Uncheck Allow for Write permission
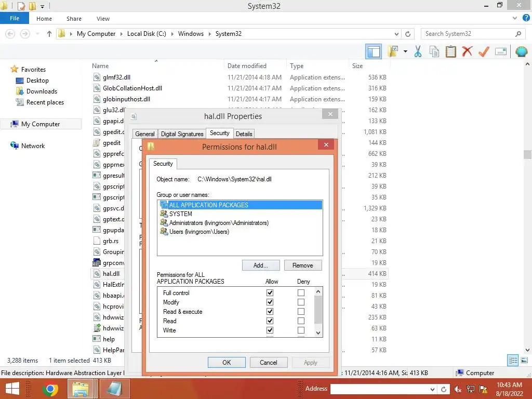The image size is (532, 399). pos(270,330)
